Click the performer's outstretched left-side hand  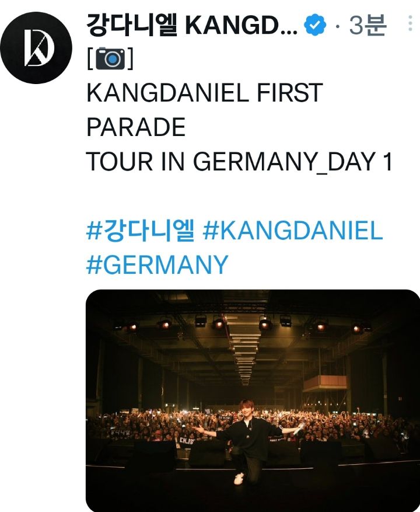click(197, 430)
